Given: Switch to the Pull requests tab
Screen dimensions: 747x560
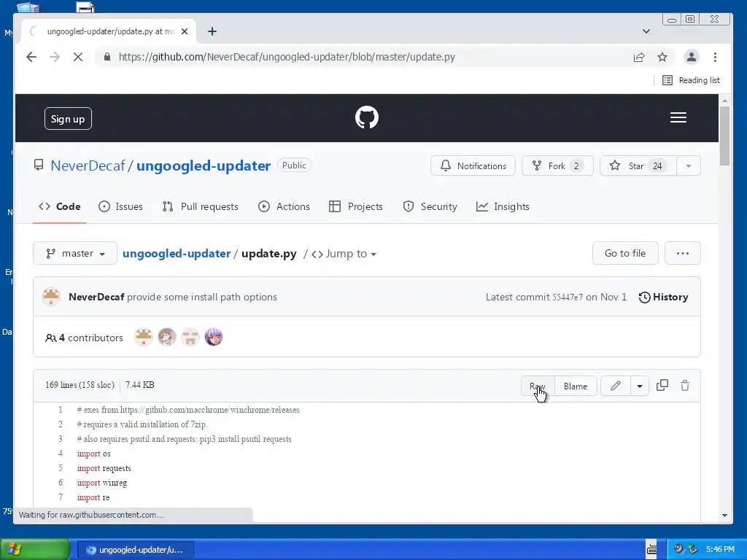Looking at the screenshot, I should tap(200, 206).
